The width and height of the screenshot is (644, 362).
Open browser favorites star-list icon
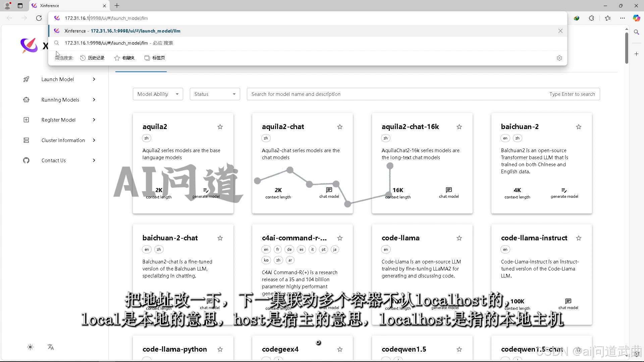[607, 18]
